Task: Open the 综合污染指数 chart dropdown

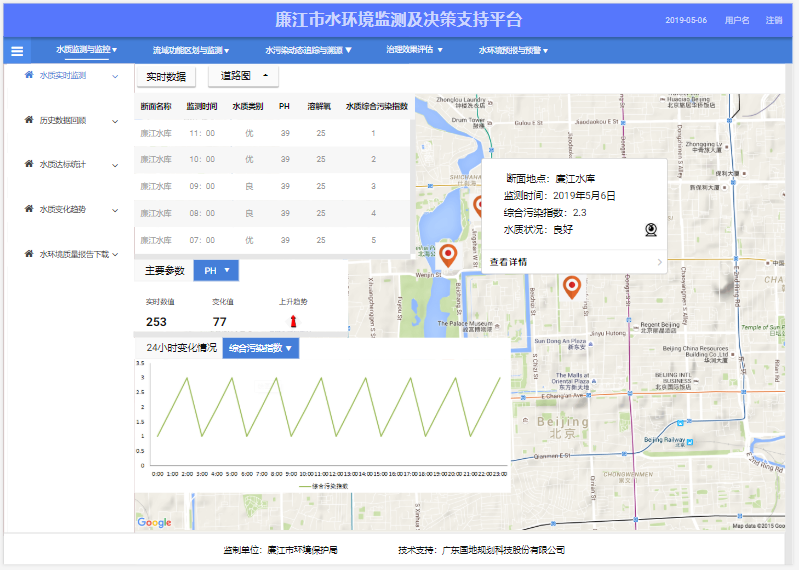Action: coord(260,348)
